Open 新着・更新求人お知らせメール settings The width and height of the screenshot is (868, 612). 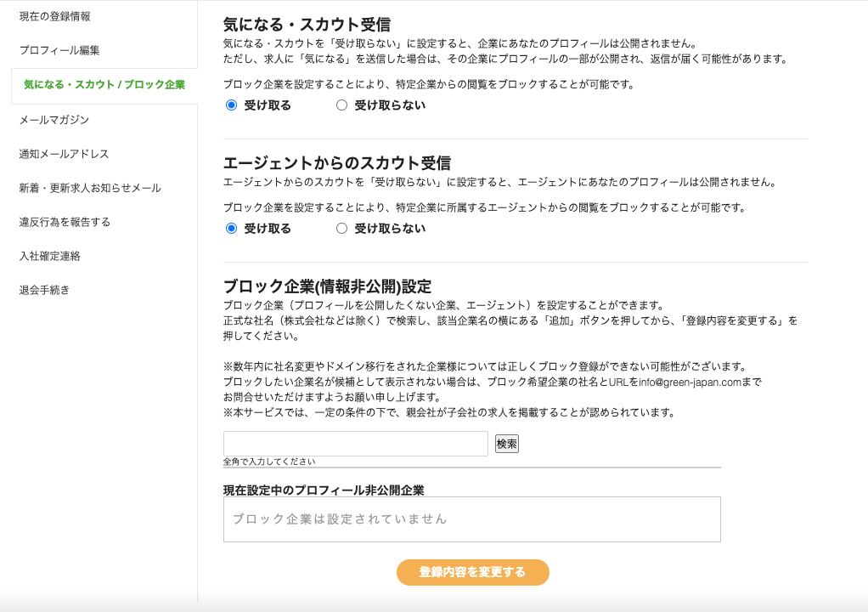click(90, 188)
